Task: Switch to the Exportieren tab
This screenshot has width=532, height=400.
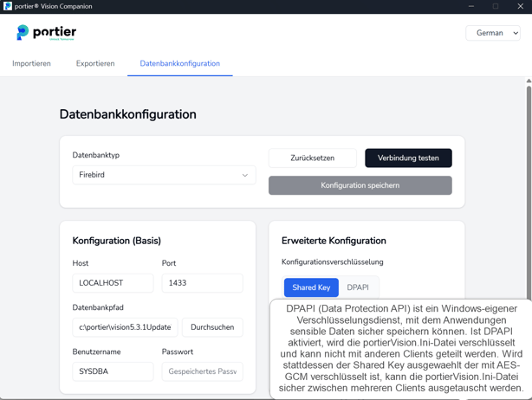Action: [95, 63]
